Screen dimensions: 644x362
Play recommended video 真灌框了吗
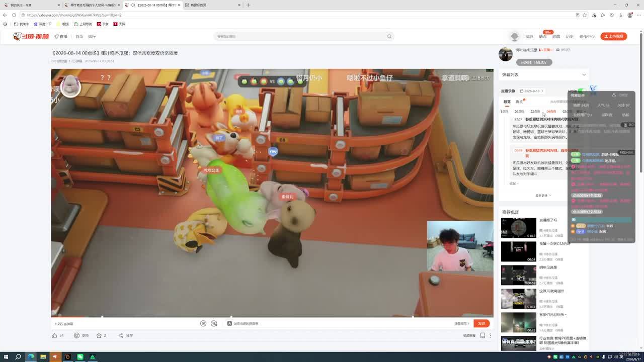pyautogui.click(x=519, y=228)
